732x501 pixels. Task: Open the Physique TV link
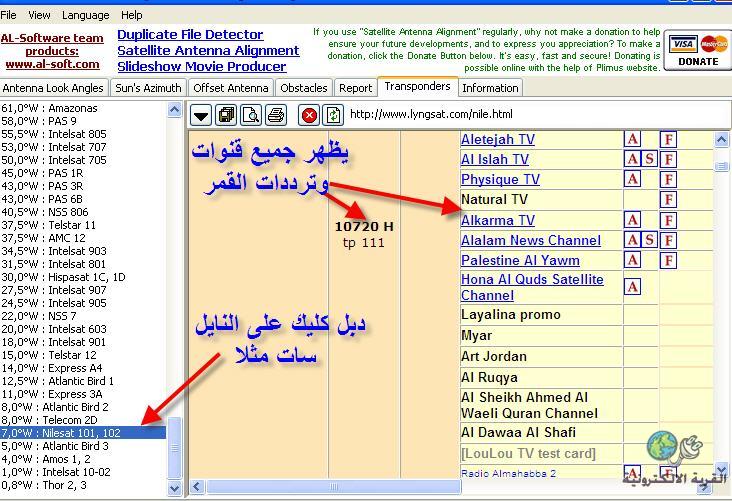coord(500,179)
